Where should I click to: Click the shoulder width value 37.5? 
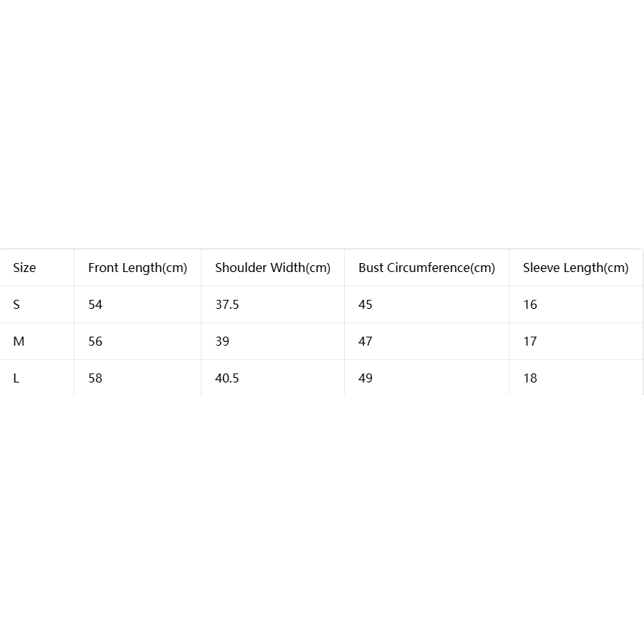[x=227, y=304]
